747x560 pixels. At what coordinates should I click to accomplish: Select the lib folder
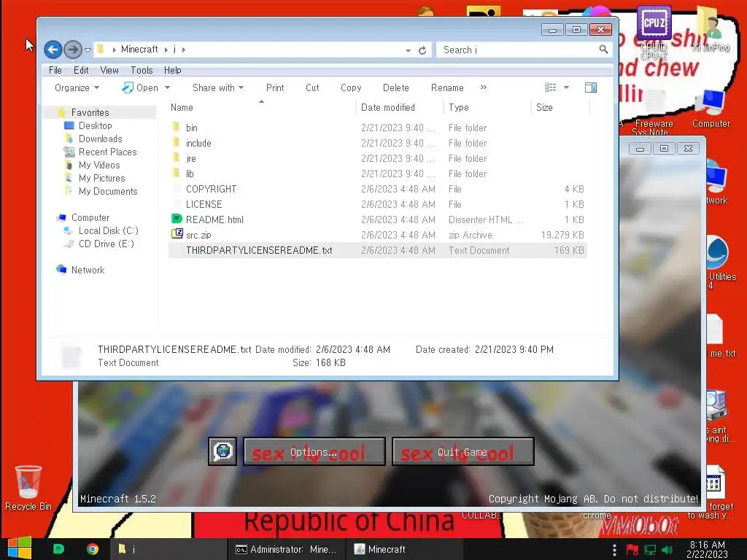377,174
